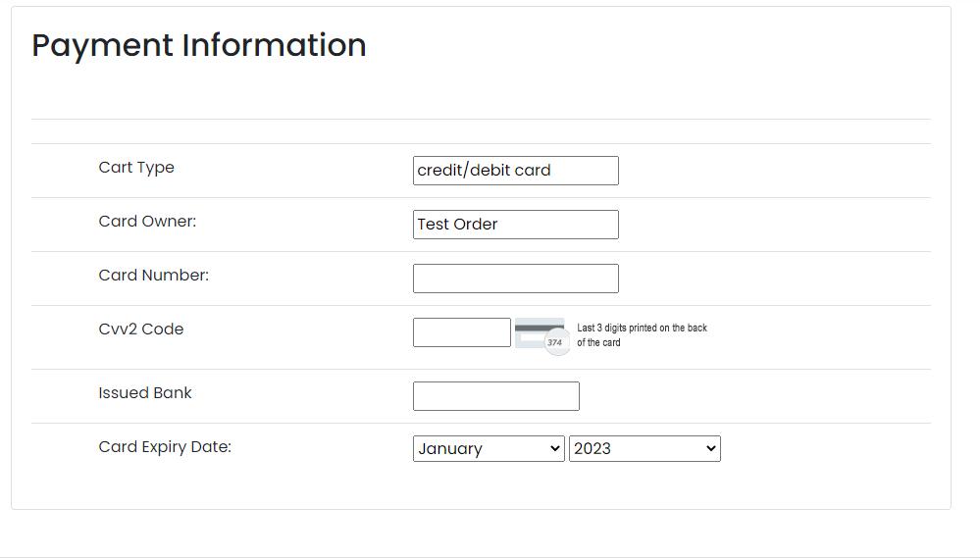980x558 pixels.
Task: Click the Issued Bank label
Action: point(145,392)
